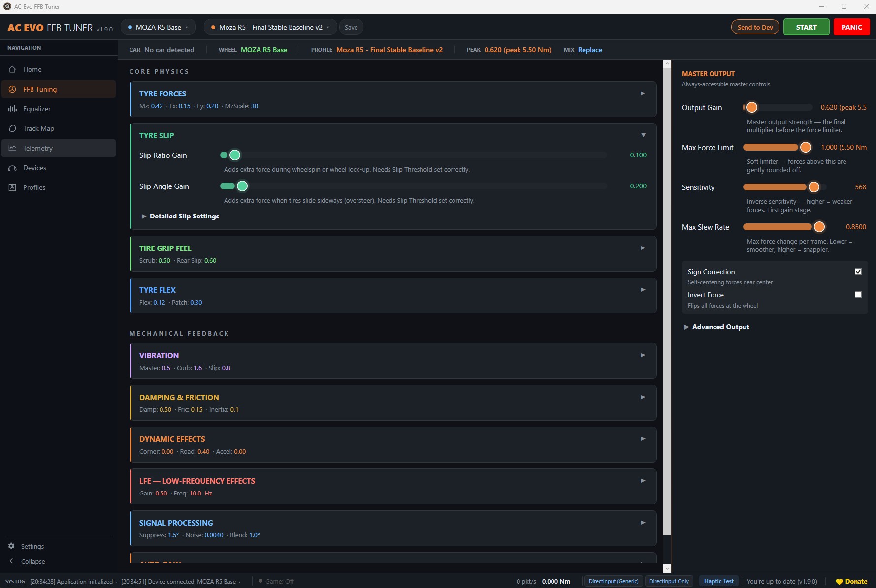Click the Telemetry chart icon
This screenshot has width=876, height=588.
(x=12, y=148)
